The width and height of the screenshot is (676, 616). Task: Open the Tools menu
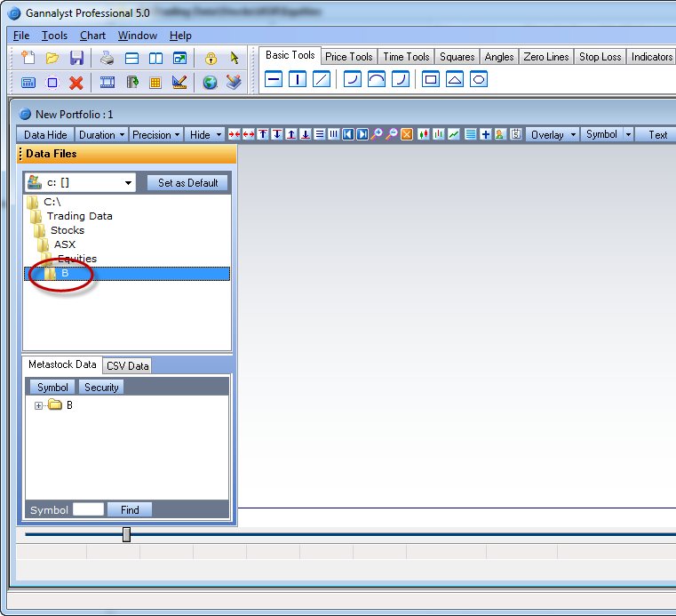[54, 36]
